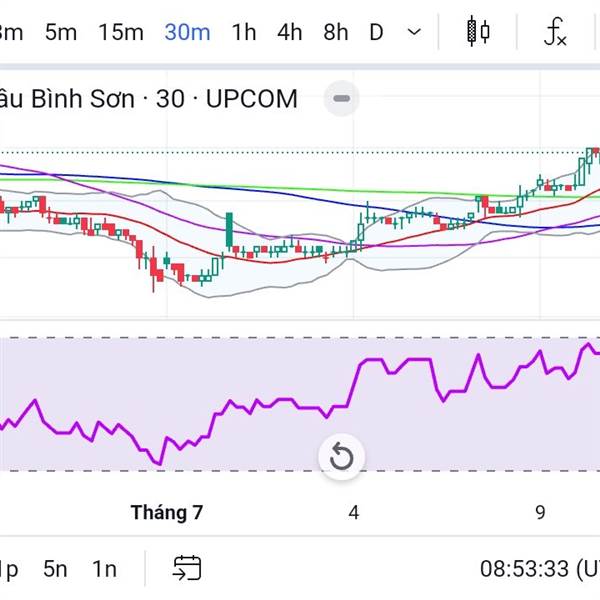This screenshot has width=600, height=600.
Task: Set the date range to 5n
Action: click(56, 569)
